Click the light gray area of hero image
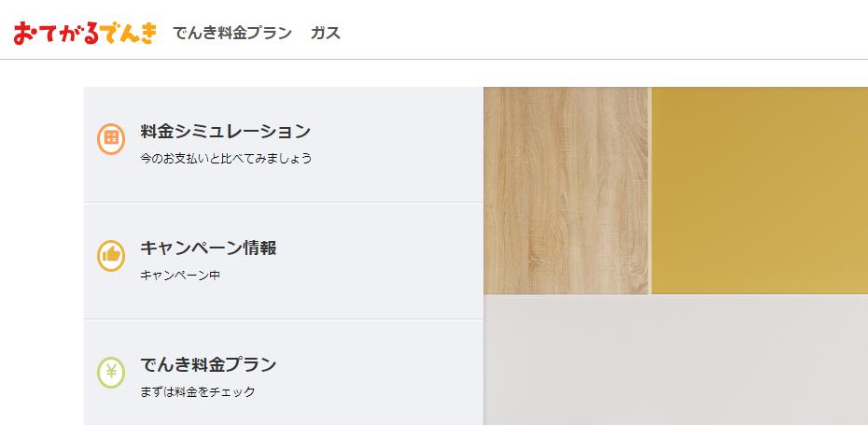The width and height of the screenshot is (868, 425). click(676, 360)
